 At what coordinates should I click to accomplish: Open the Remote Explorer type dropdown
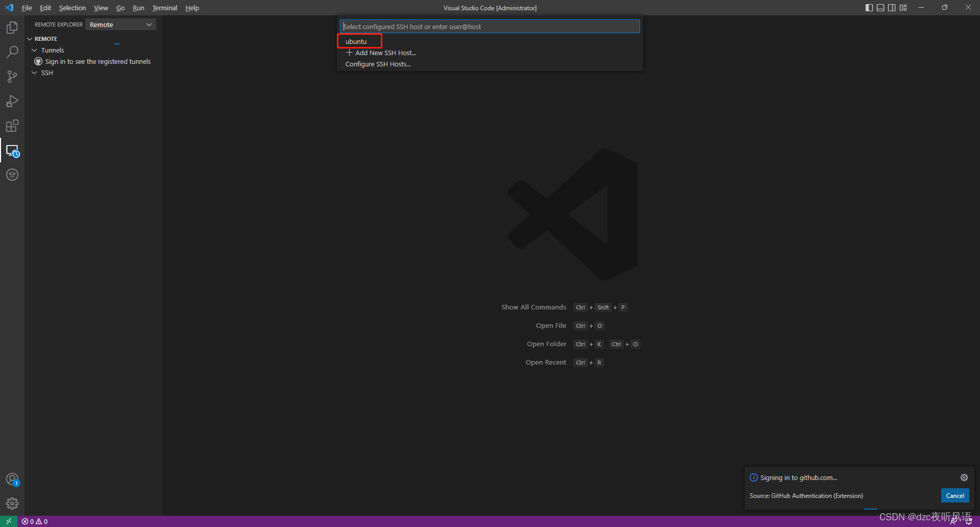pyautogui.click(x=120, y=24)
